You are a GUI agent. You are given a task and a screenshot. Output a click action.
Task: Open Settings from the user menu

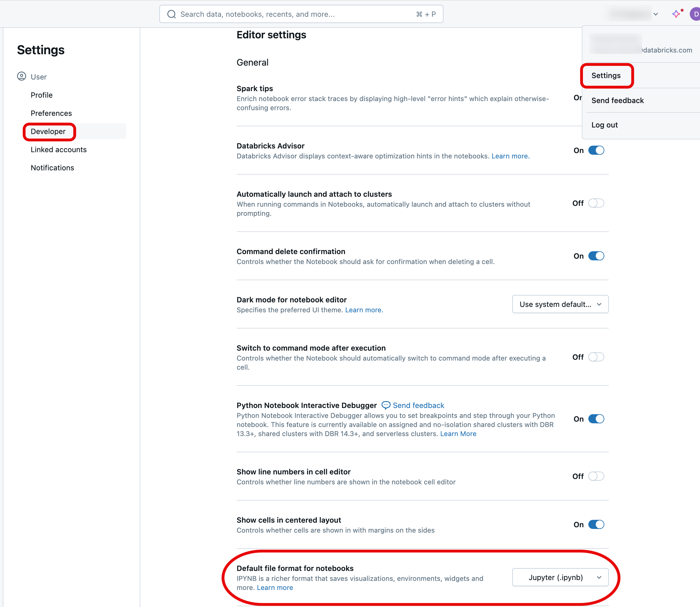[x=606, y=75]
